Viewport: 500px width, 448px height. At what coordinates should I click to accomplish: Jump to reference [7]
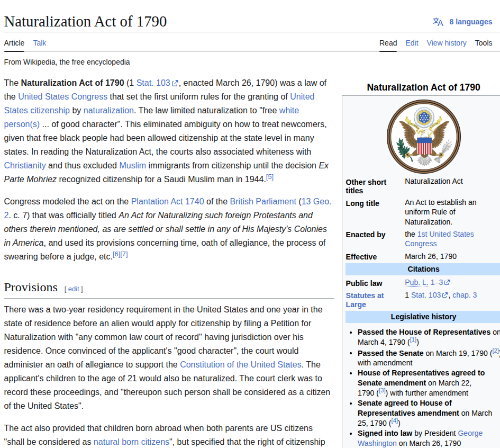124,255
